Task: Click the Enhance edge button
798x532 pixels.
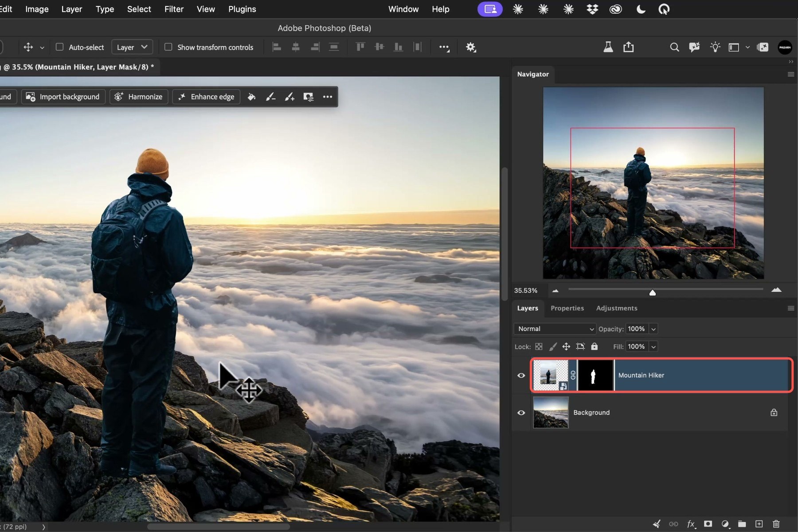Action: (x=206, y=97)
